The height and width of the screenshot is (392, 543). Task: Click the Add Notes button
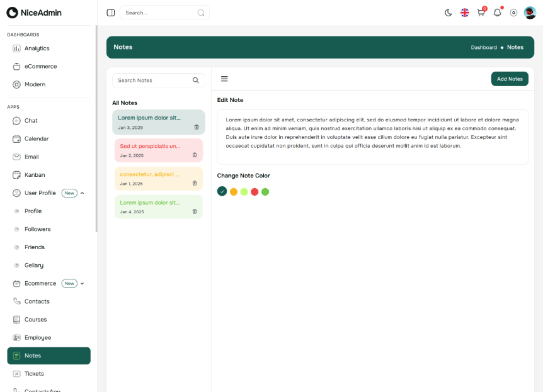(510, 79)
